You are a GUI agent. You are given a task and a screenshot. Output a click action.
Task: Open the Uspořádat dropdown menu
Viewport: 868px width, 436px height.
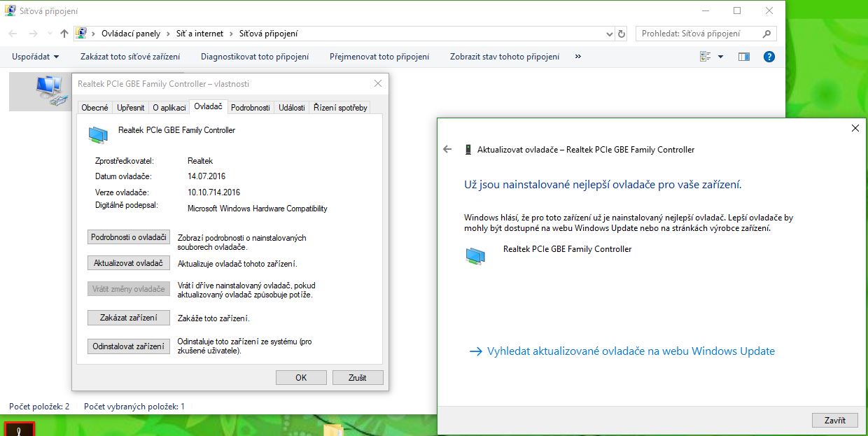coord(35,57)
